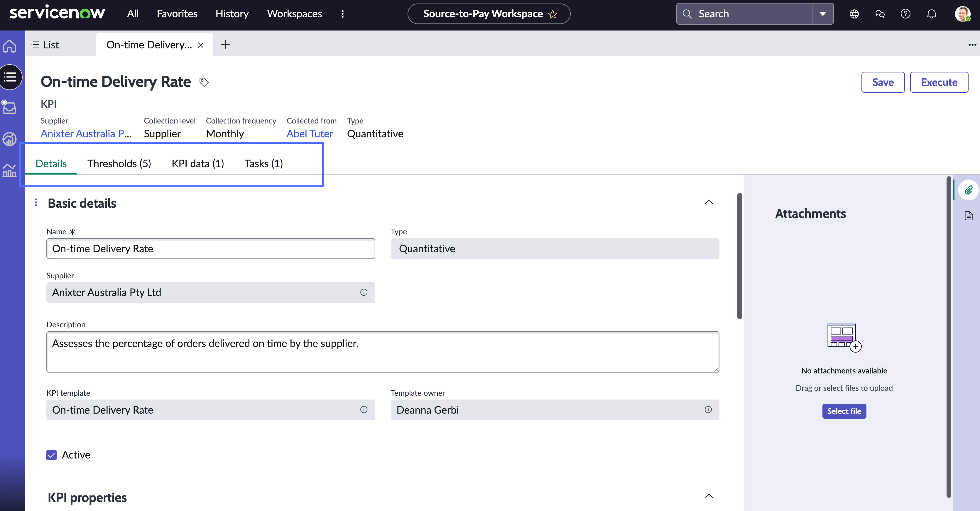The width and height of the screenshot is (980, 511).
Task: Open the List menu icon in sidebar
Action: tap(10, 77)
